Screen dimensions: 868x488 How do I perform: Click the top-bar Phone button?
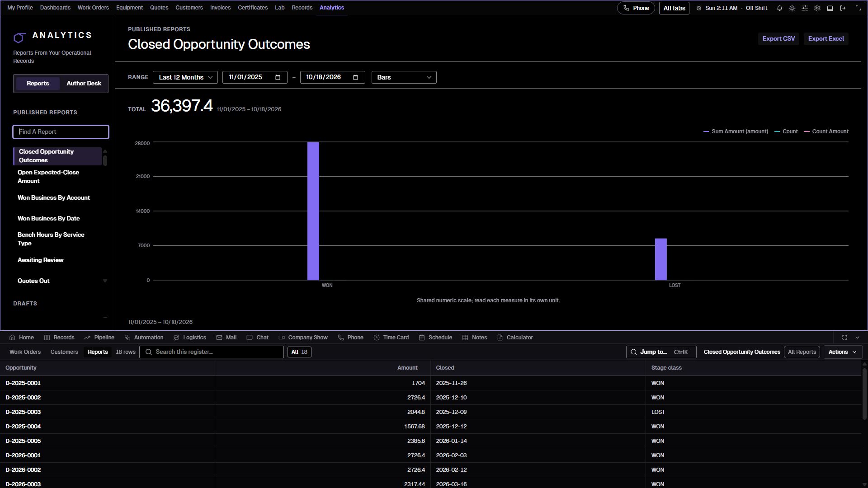[636, 8]
